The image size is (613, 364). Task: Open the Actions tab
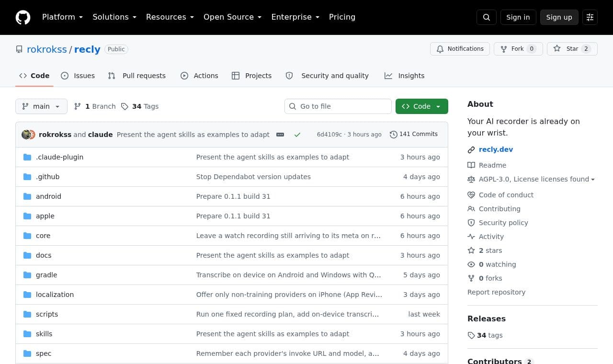point(199,76)
